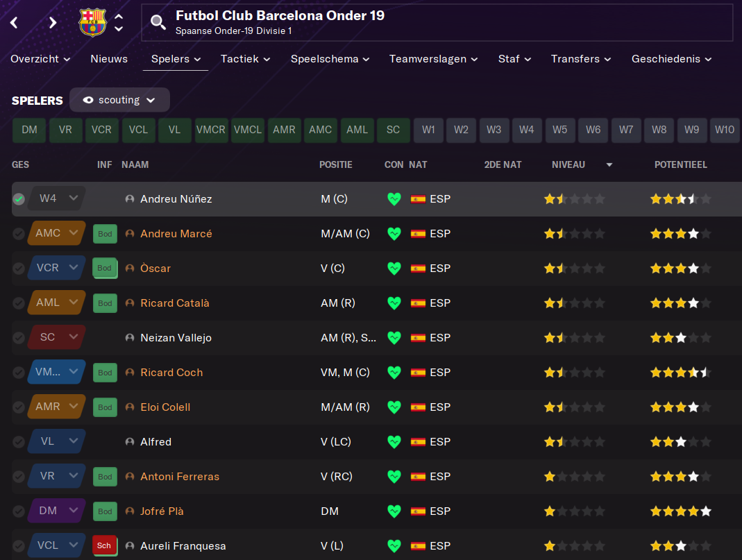This screenshot has width=742, height=560.
Task: Toggle the selection check for Neizan Vallejo
Action: 19,338
